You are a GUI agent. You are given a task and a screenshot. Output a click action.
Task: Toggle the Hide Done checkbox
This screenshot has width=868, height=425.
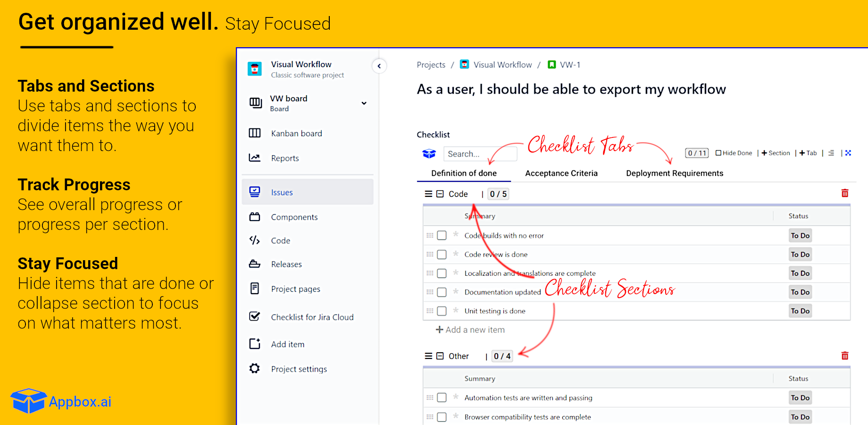(718, 153)
